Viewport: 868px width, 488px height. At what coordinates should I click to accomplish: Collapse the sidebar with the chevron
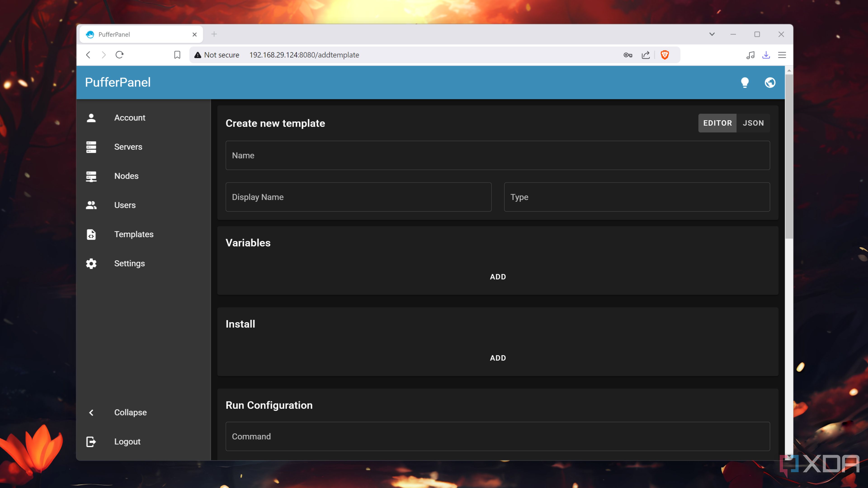pos(91,413)
